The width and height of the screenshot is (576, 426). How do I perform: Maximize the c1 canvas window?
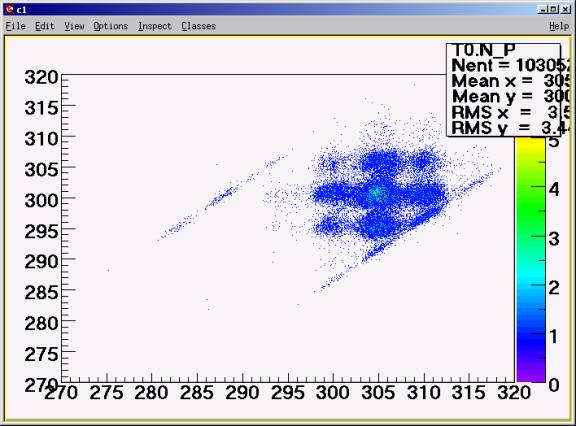[554, 10]
